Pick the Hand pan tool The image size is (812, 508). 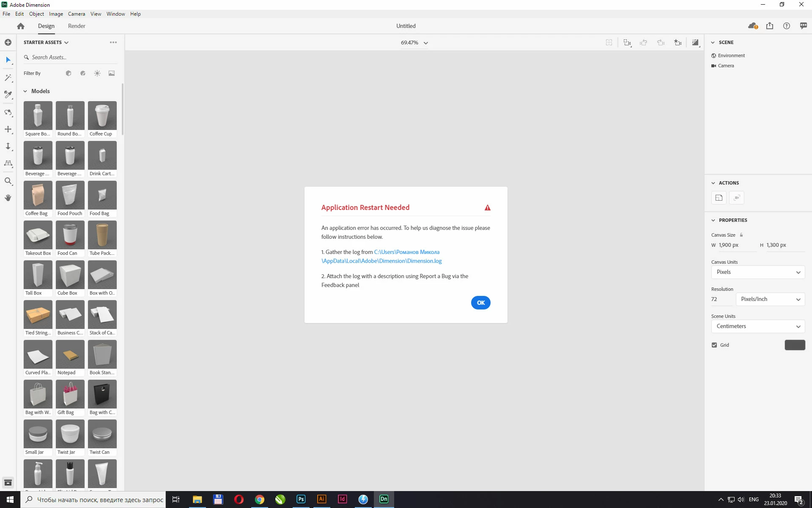pyautogui.click(x=8, y=198)
